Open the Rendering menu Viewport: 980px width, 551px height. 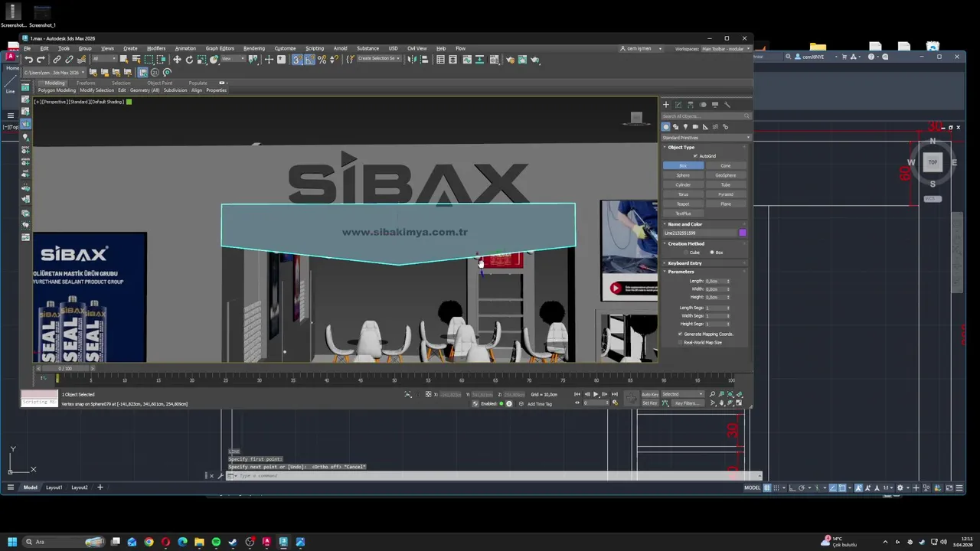pyautogui.click(x=254, y=48)
